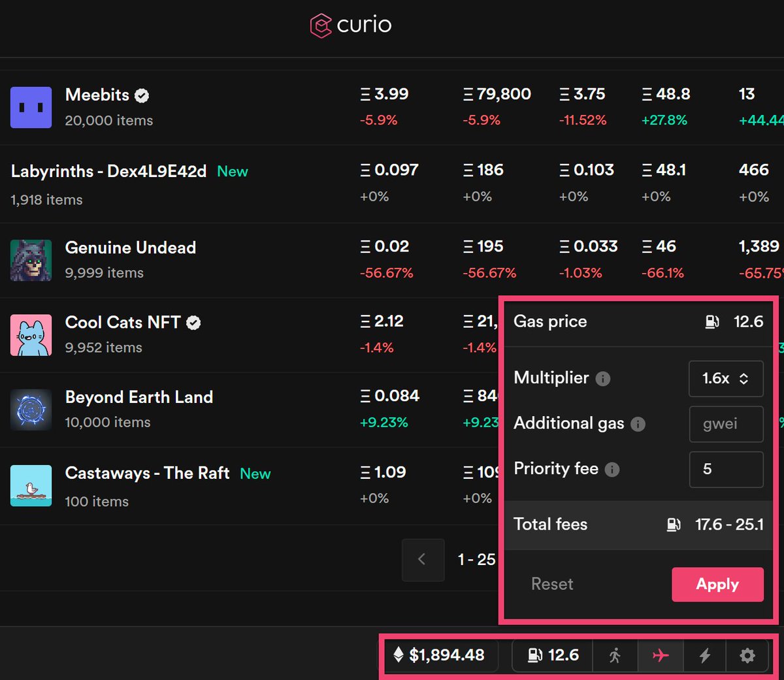
Task: Reset the gas settings
Action: tap(552, 584)
